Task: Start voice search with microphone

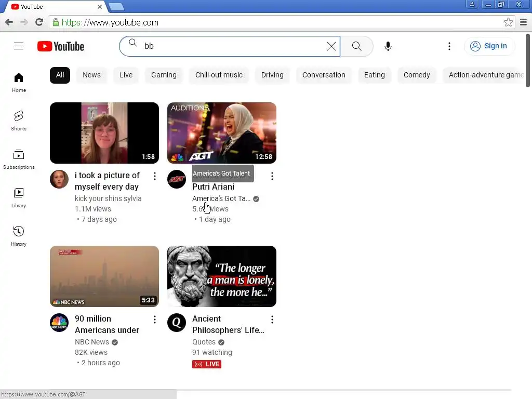Action: click(x=388, y=46)
